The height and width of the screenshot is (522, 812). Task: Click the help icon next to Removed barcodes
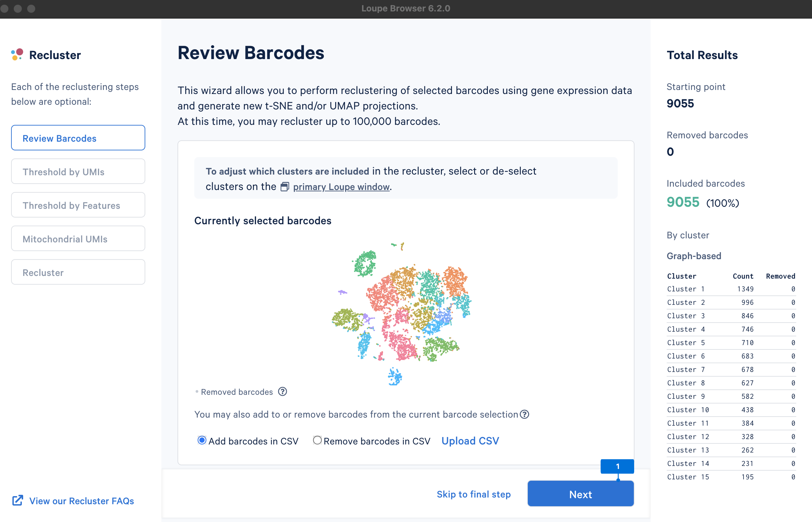point(283,392)
